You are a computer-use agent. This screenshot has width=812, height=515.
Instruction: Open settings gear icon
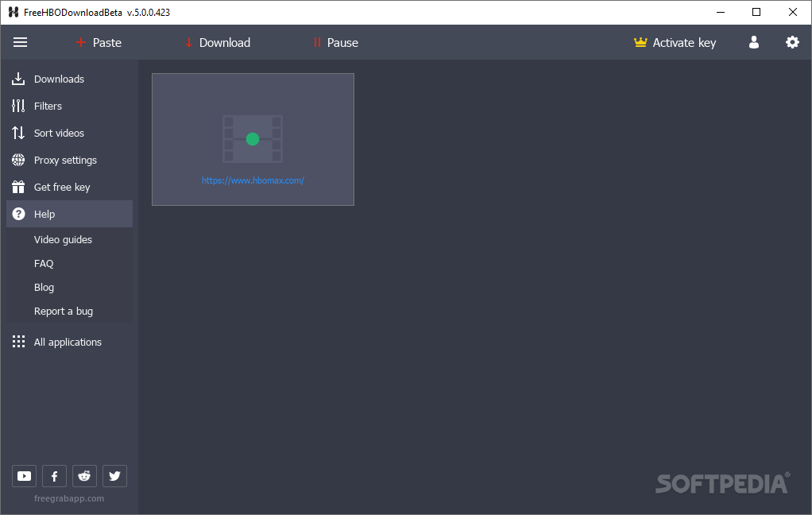coord(792,42)
